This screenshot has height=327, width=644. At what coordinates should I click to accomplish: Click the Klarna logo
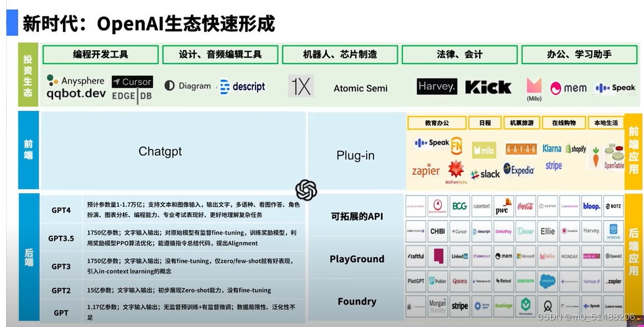pos(552,148)
